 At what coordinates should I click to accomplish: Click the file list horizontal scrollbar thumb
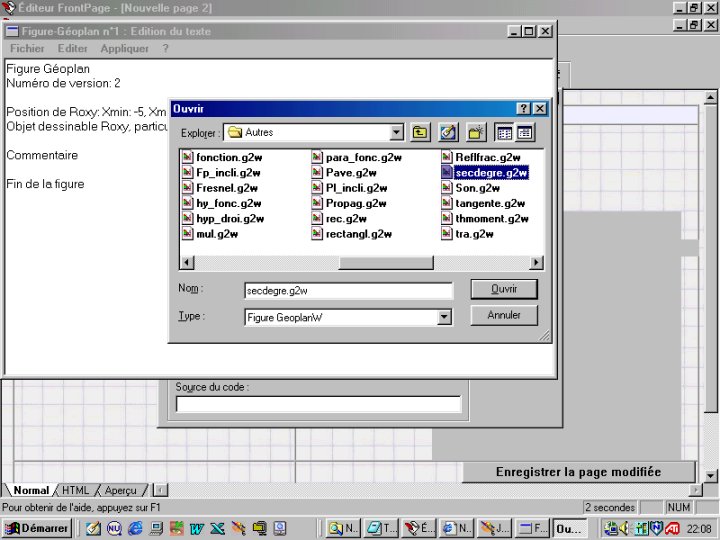[386, 263]
